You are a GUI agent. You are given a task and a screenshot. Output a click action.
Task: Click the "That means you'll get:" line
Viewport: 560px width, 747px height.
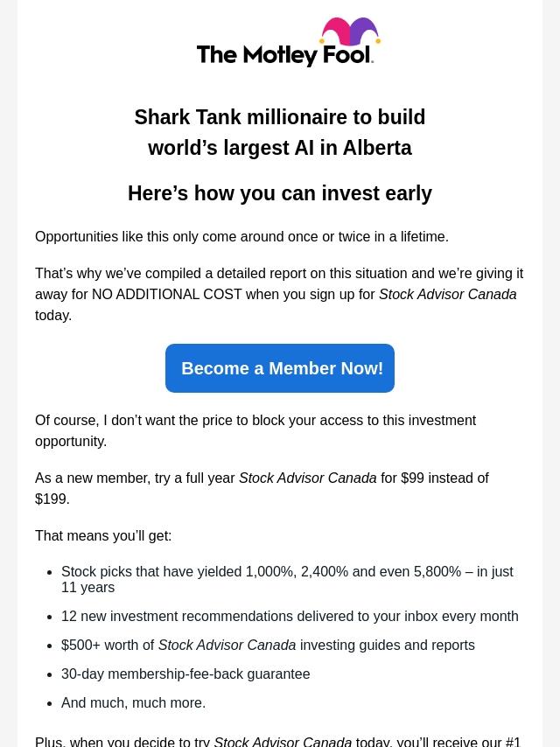pyautogui.click(x=103, y=535)
